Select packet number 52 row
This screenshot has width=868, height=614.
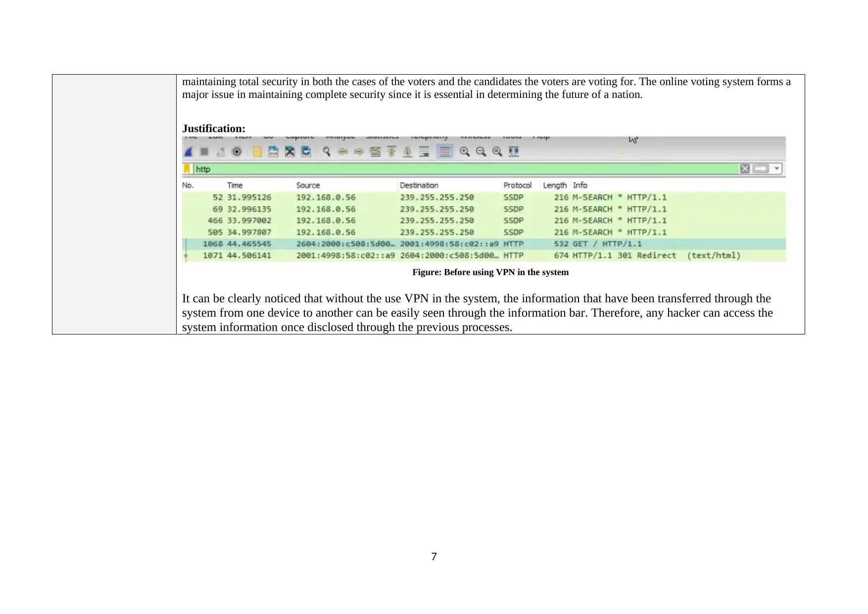(484, 197)
